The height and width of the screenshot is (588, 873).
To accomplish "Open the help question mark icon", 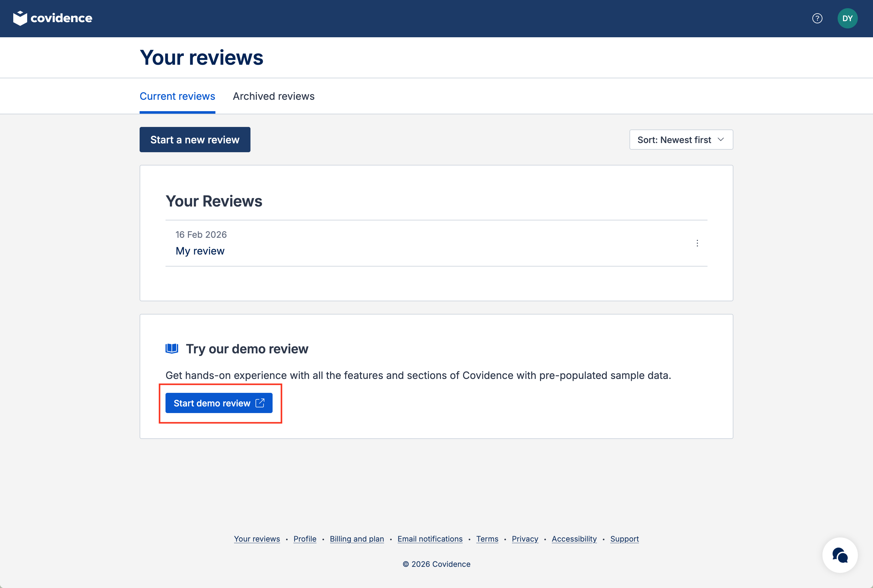I will point(817,18).
